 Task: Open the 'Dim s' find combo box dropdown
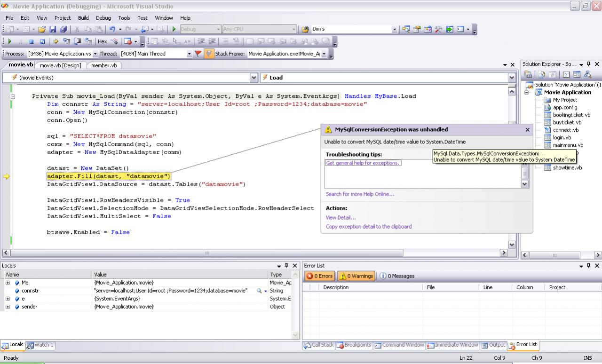(395, 29)
